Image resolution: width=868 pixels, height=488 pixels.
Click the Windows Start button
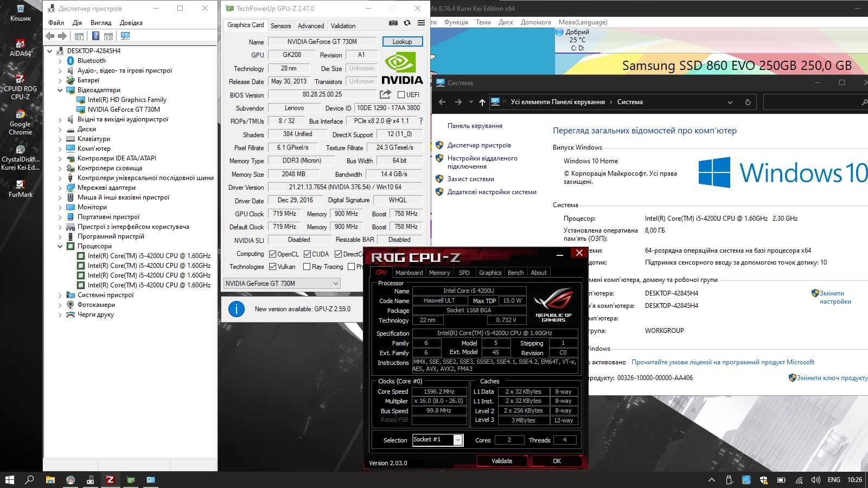click(x=9, y=479)
